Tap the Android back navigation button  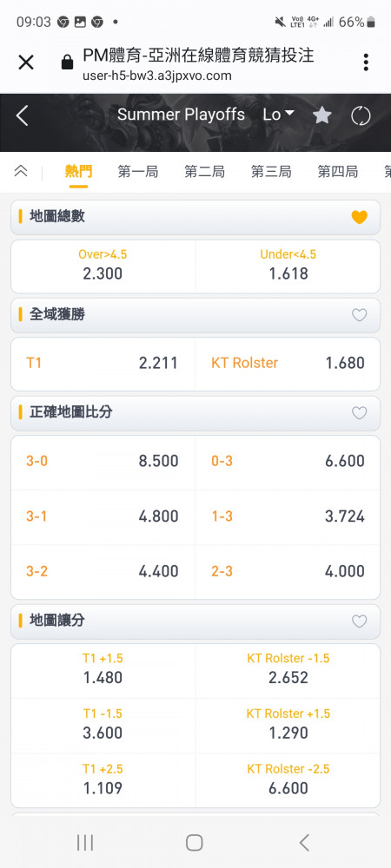(303, 843)
